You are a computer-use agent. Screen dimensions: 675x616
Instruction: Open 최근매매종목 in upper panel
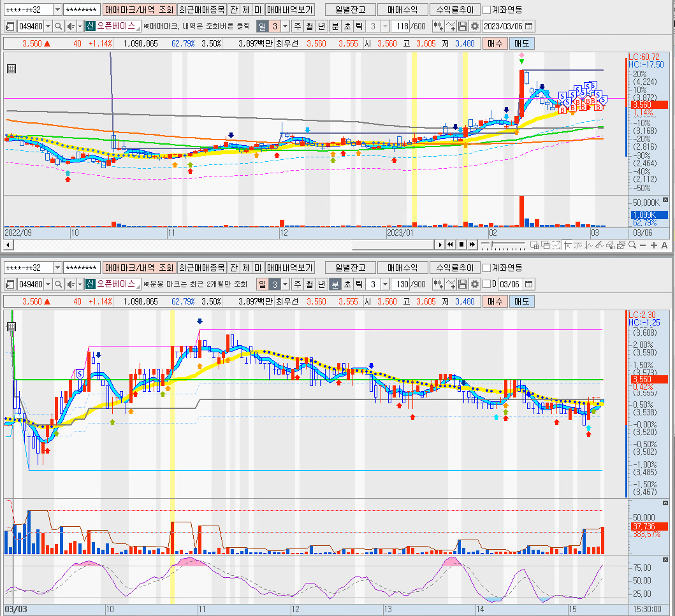pyautogui.click(x=202, y=10)
